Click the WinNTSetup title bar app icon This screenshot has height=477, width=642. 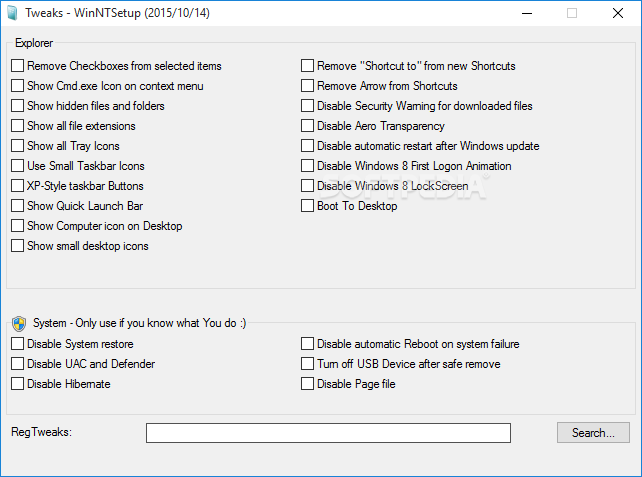pyautogui.click(x=13, y=13)
